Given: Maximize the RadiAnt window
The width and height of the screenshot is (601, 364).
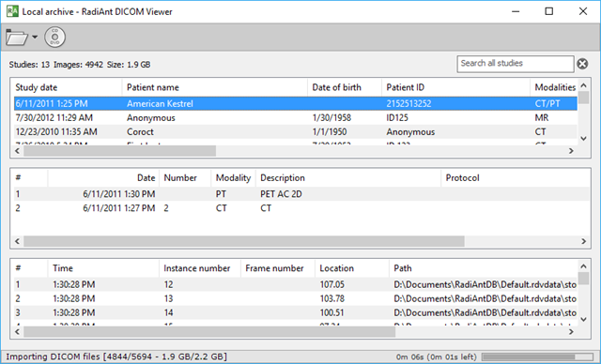Looking at the screenshot, I should click(x=548, y=11).
